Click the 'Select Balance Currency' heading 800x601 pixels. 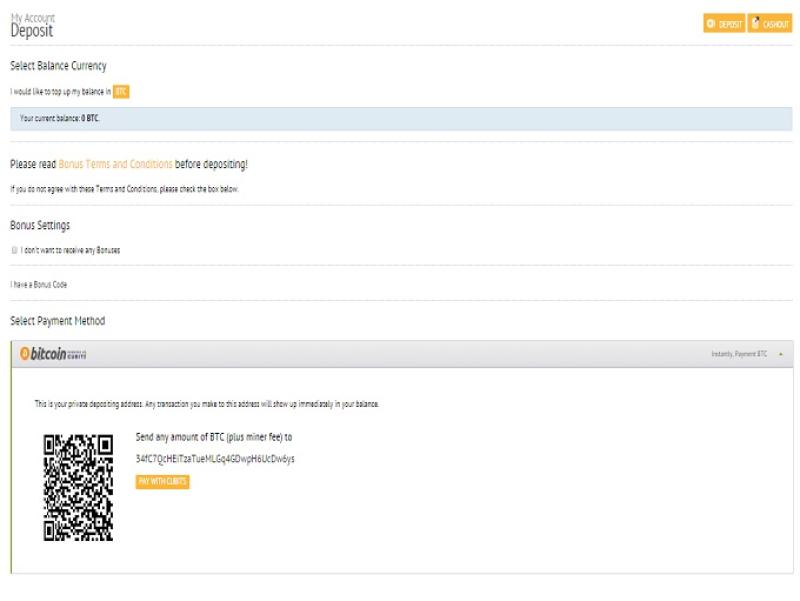pyautogui.click(x=58, y=66)
